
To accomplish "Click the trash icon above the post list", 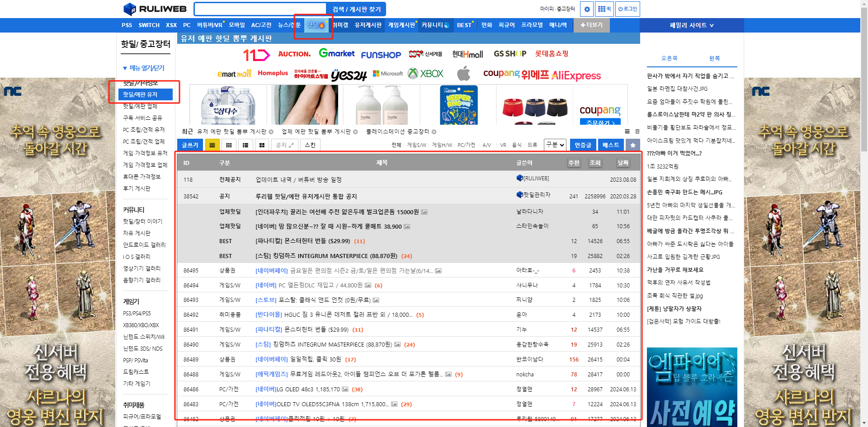I will coord(637,131).
